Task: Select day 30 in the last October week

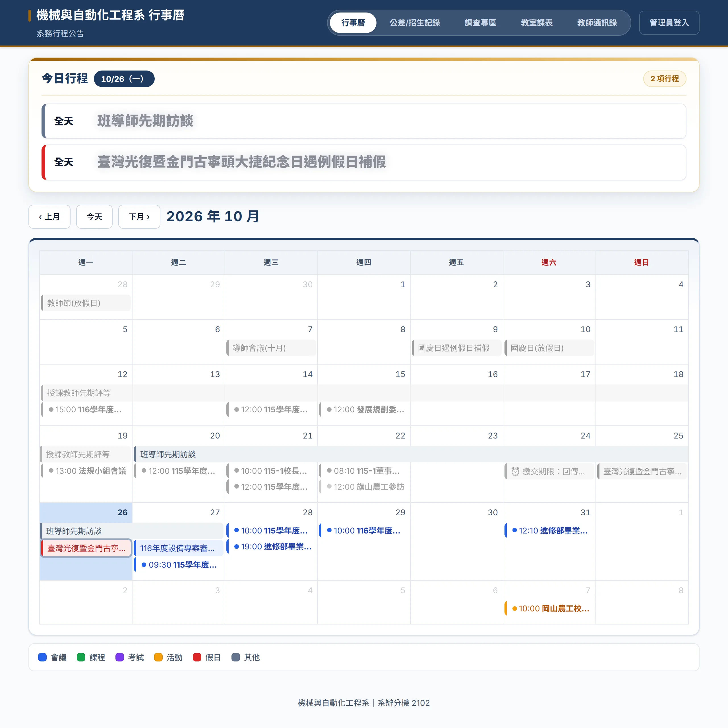Action: point(493,512)
